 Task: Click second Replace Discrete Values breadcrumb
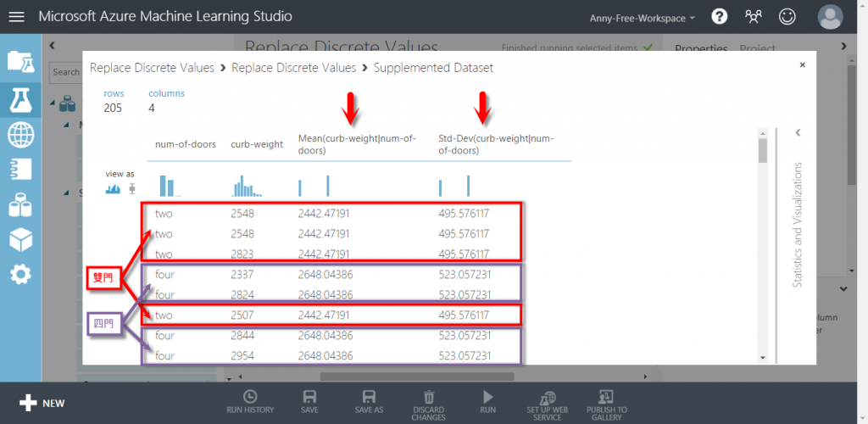pos(293,68)
